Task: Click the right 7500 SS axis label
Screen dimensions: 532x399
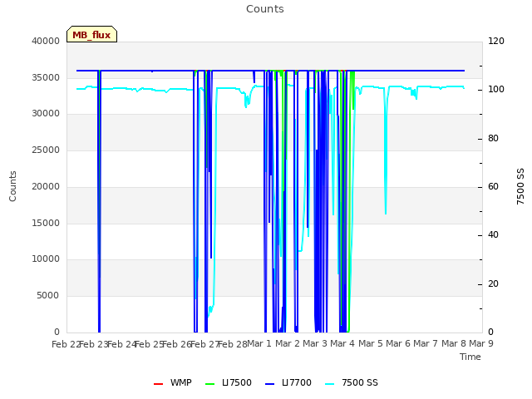Action: (520, 186)
